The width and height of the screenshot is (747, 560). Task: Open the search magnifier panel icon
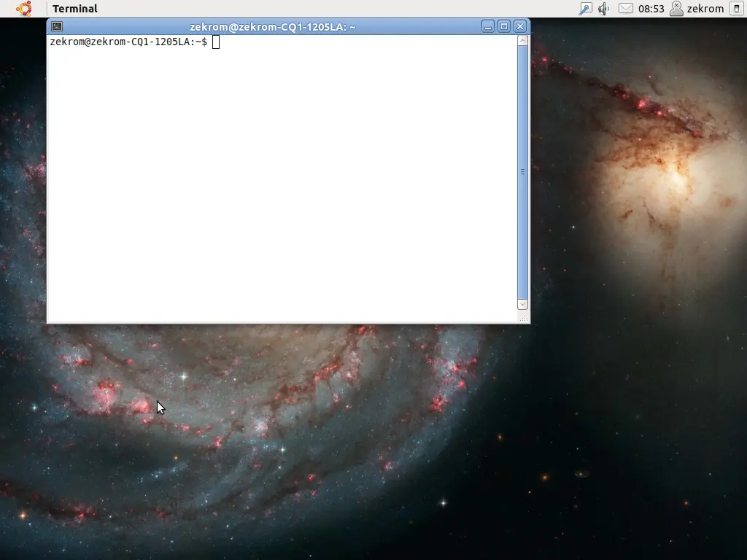pyautogui.click(x=585, y=9)
